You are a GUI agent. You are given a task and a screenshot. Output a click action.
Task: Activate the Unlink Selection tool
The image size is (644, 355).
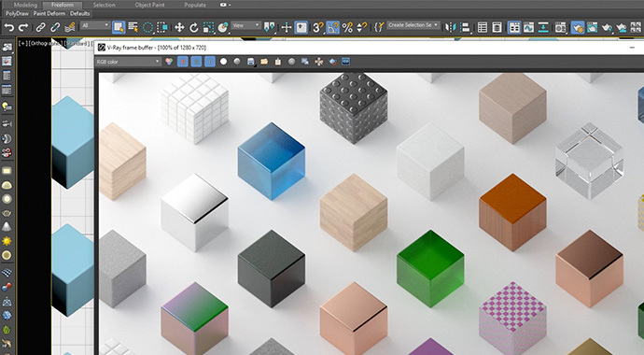click(55, 27)
